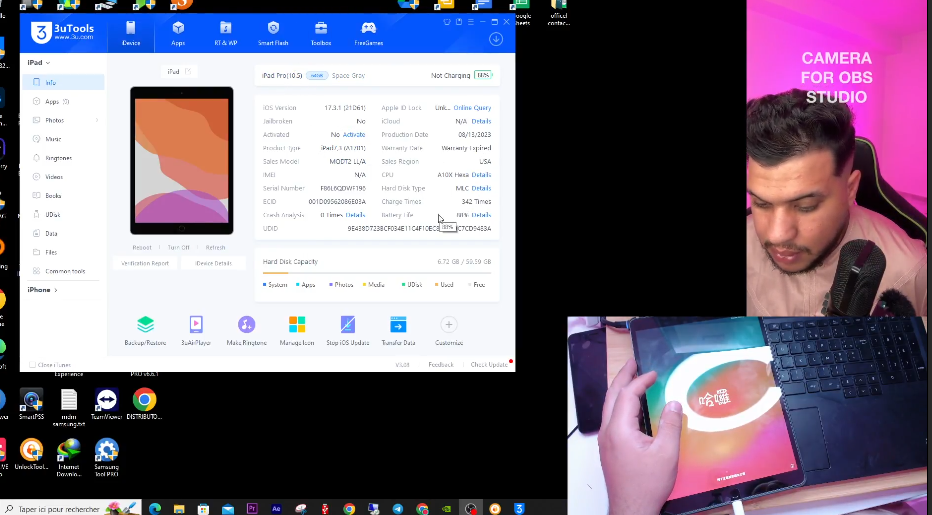The width and height of the screenshot is (932, 515).
Task: Click Online Query for Apple ID Lock
Action: (x=473, y=108)
